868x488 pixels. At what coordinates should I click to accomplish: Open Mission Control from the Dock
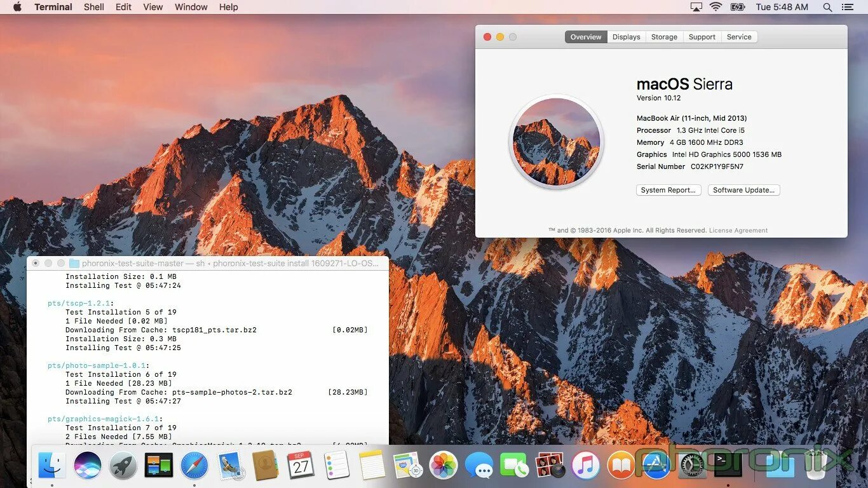(x=158, y=466)
